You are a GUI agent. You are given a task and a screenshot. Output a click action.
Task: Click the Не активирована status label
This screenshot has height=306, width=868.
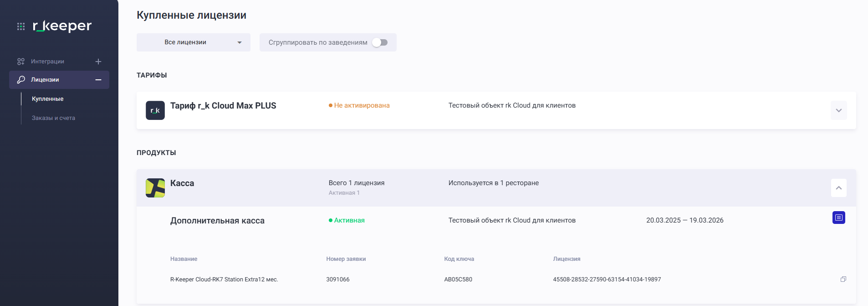click(362, 105)
